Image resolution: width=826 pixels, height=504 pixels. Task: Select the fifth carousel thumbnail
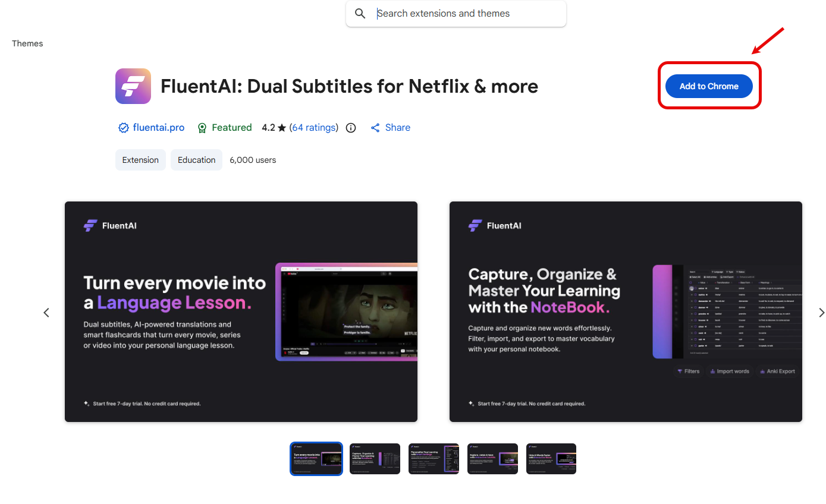point(551,459)
